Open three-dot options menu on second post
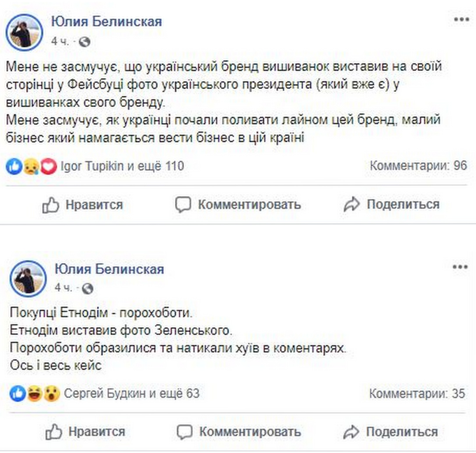The image size is (476, 453). coord(460,267)
